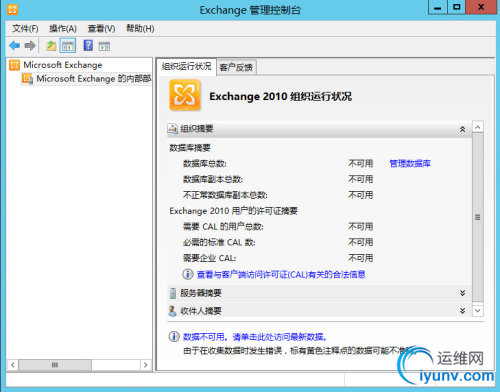Click summary panel scrollbar up arrow
The image size is (500, 392).
pyautogui.click(x=478, y=127)
